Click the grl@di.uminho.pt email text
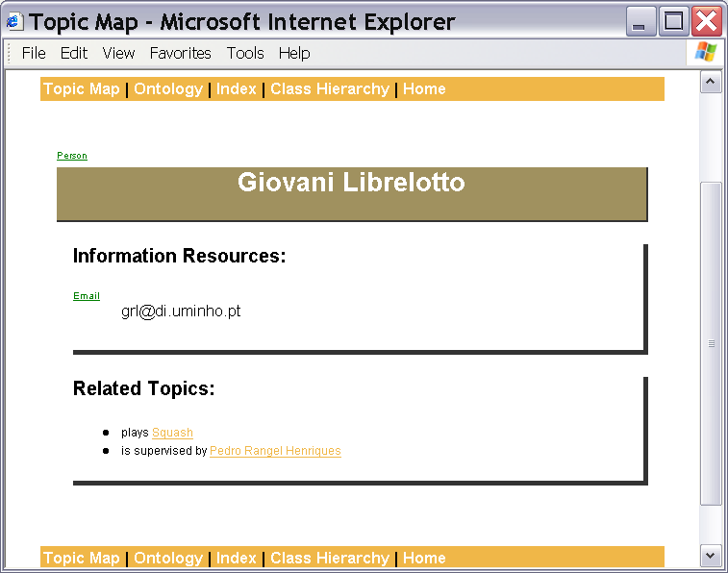This screenshot has width=728, height=573. 181,311
